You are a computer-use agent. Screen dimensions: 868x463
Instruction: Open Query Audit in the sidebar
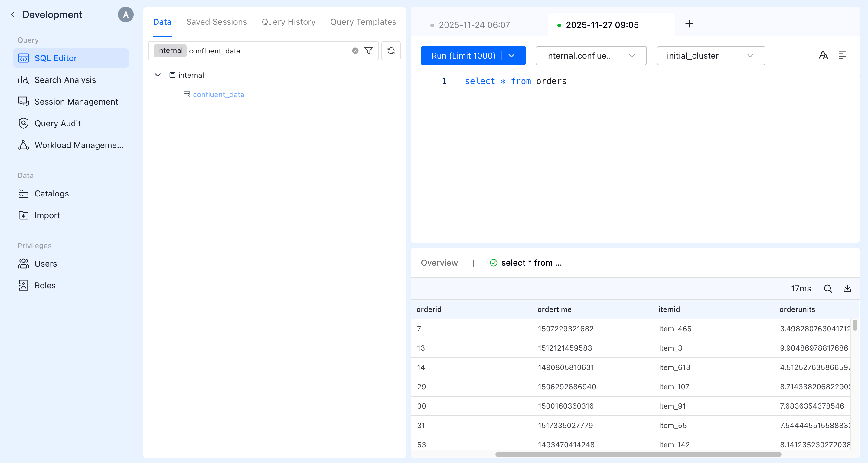[57, 123]
